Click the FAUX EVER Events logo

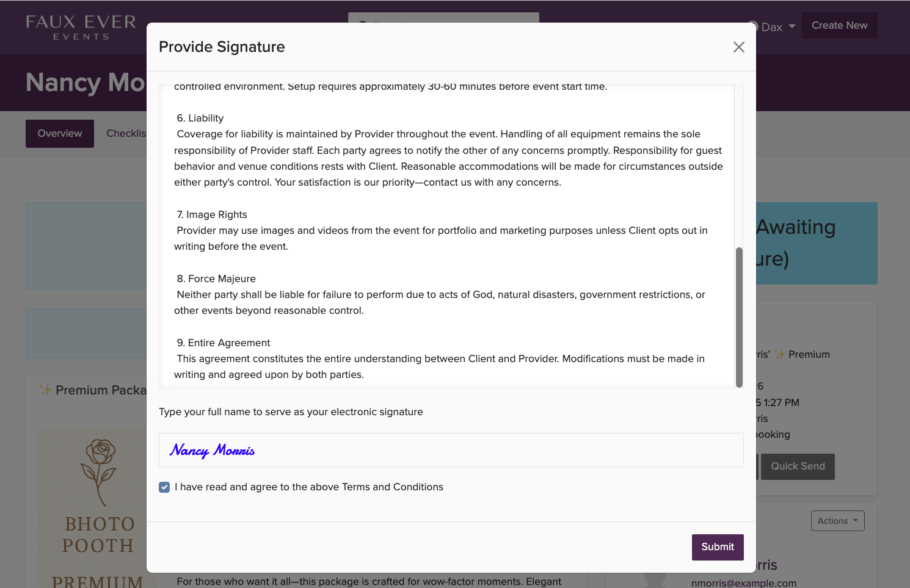(x=80, y=27)
